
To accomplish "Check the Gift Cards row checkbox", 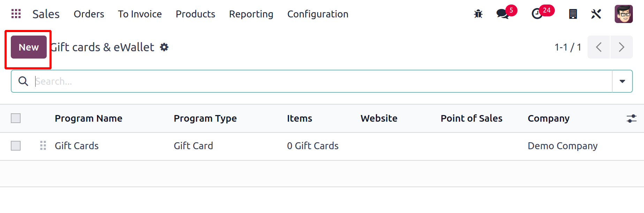I will 16,146.
